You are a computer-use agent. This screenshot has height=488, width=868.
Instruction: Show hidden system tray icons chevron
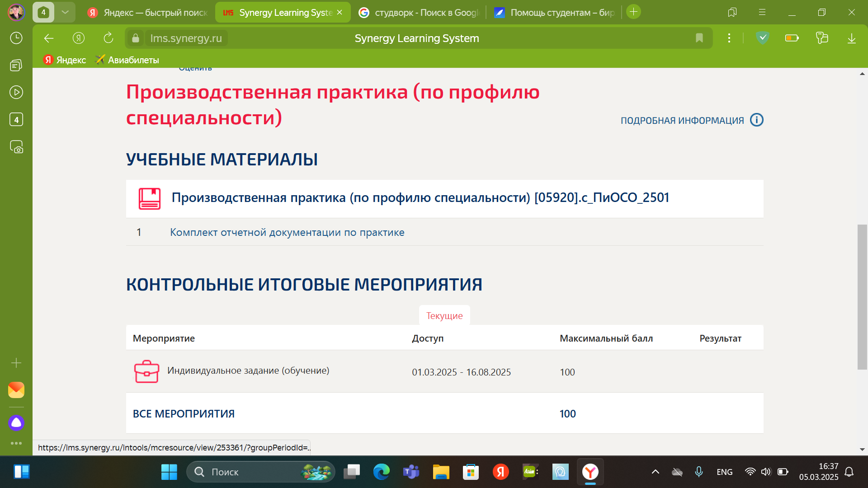coord(655,472)
